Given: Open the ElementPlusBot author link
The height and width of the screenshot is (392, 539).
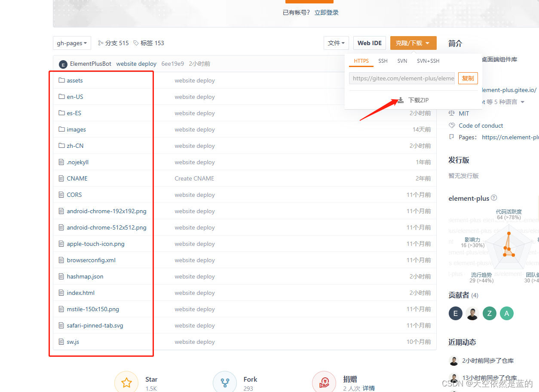Looking at the screenshot, I should point(91,64).
